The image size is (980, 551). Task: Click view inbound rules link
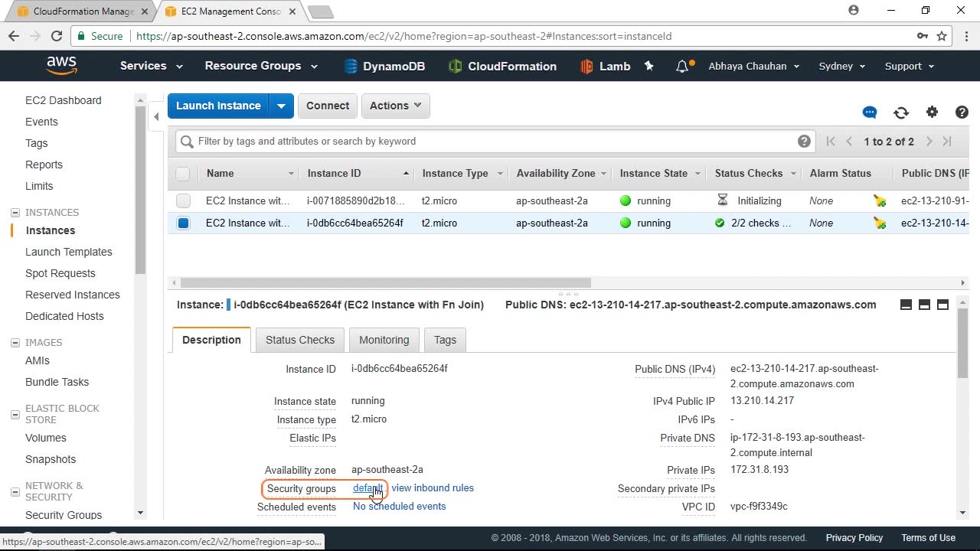433,488
